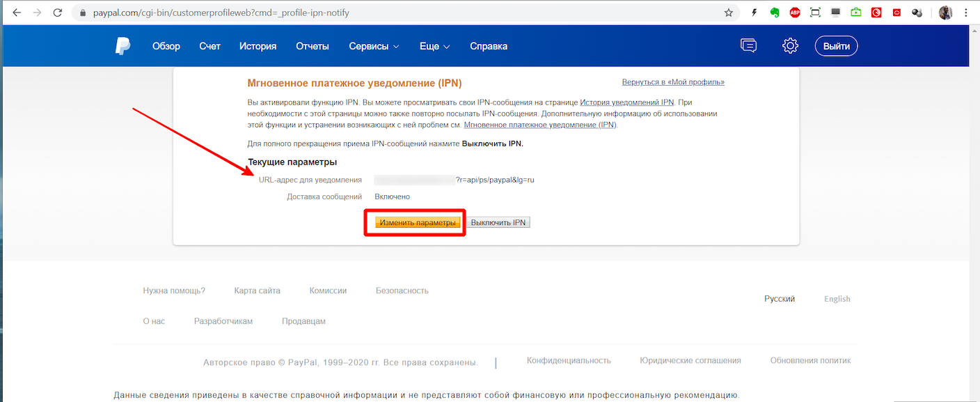980x402 pixels.
Task: Switch the site language to English
Action: coord(837,299)
